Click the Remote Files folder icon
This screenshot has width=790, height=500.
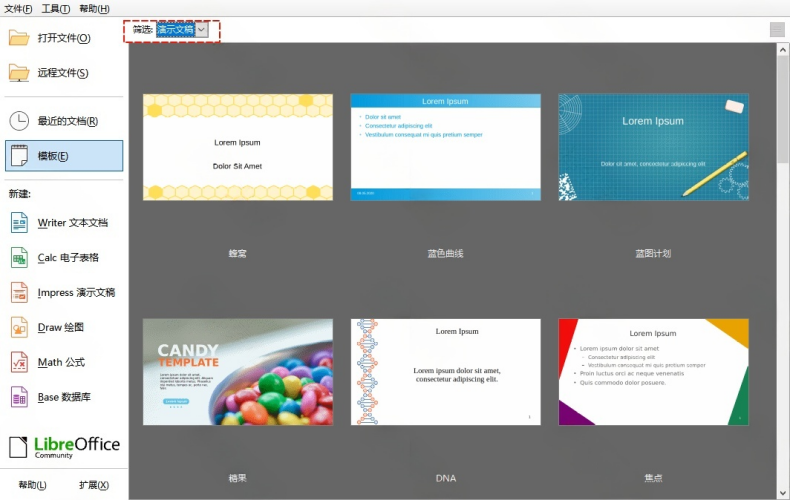[19, 73]
